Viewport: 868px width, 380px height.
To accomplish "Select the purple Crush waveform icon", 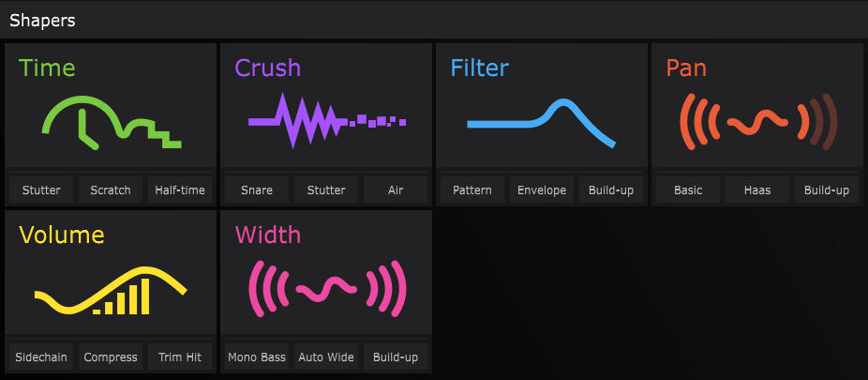I will pyautogui.click(x=326, y=120).
